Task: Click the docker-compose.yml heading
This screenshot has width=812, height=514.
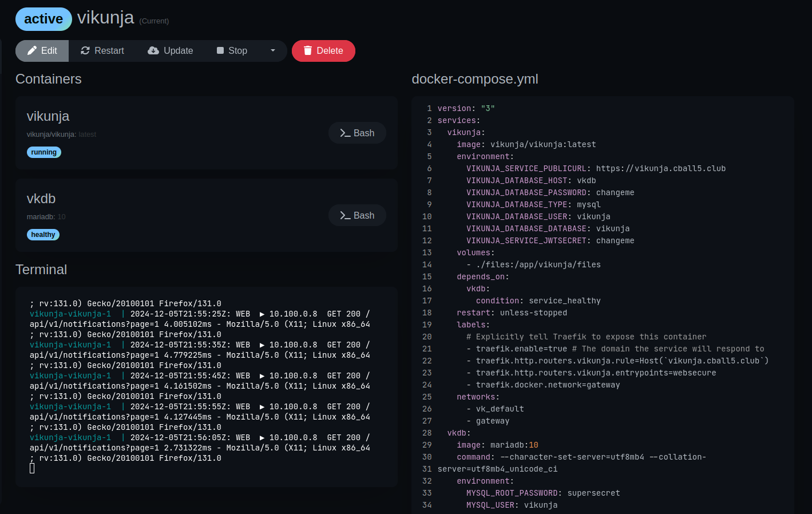Action: click(x=475, y=79)
